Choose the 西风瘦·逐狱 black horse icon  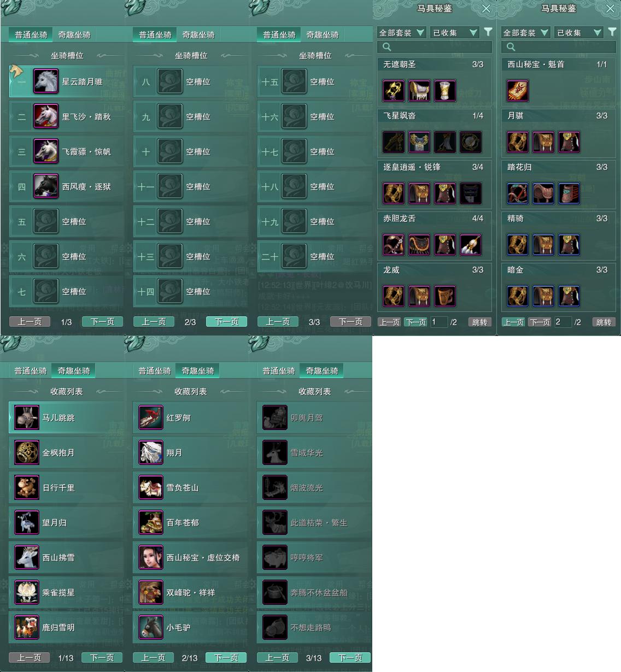[46, 186]
